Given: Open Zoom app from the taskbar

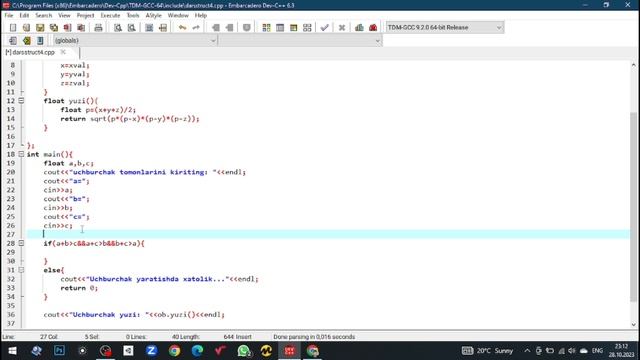Looking at the screenshot, I should point(151,351).
